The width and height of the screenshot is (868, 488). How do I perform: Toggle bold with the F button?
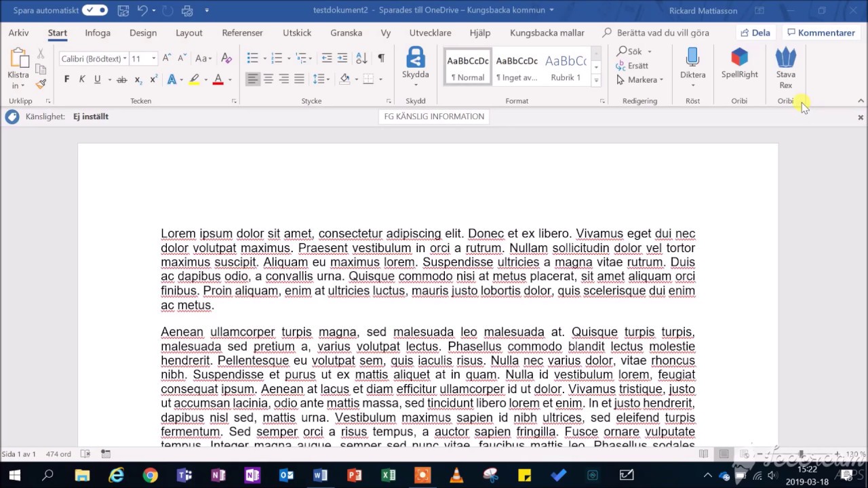point(66,79)
